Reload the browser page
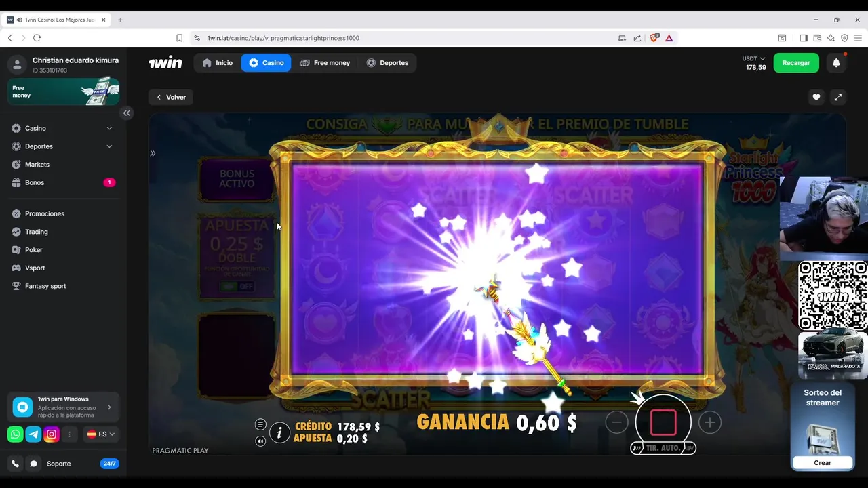The image size is (868, 488). (37, 38)
